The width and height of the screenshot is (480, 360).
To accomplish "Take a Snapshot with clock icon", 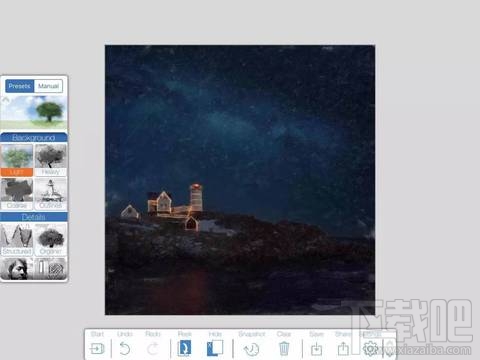I will pyautogui.click(x=251, y=349).
